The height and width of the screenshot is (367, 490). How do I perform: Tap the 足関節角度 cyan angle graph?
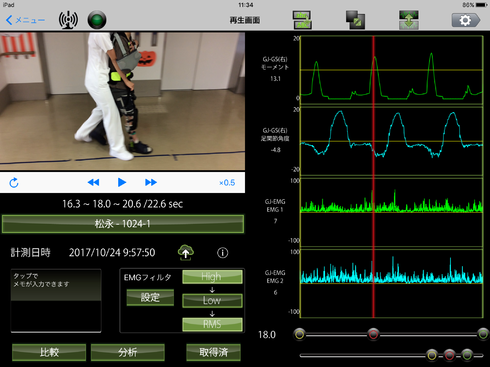(392, 141)
